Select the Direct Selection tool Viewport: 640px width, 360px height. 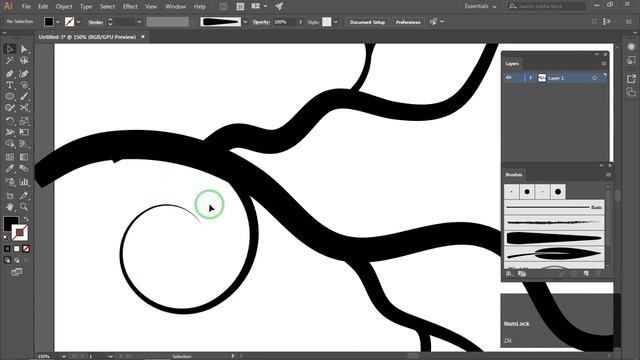[x=24, y=49]
